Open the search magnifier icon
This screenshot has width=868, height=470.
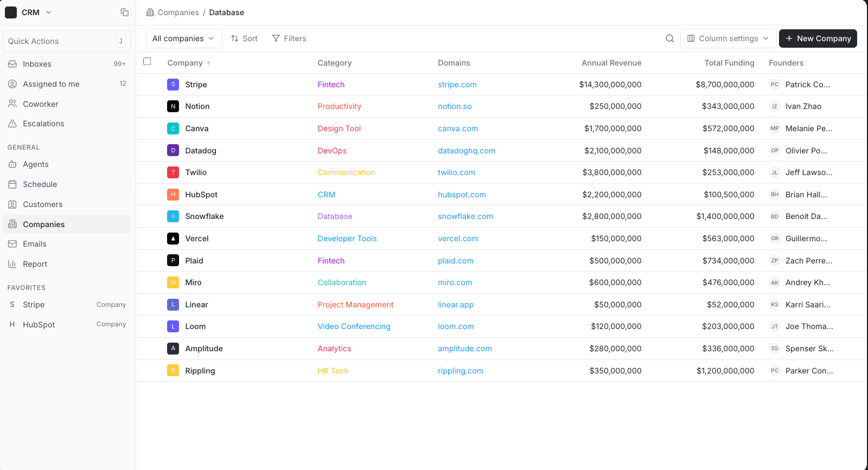670,38
